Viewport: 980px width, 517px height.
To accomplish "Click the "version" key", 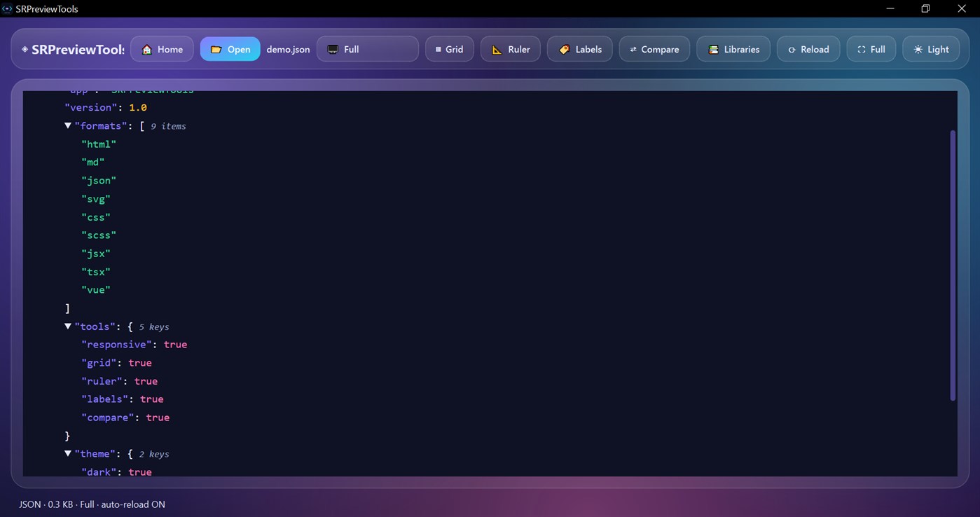I will tap(91, 107).
